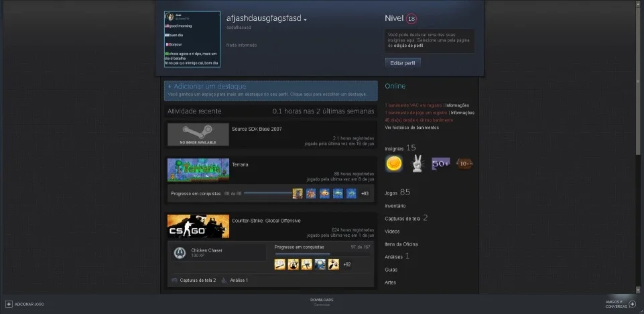Click the profile avatar image
Screen dimensions: 644x314
point(192,39)
